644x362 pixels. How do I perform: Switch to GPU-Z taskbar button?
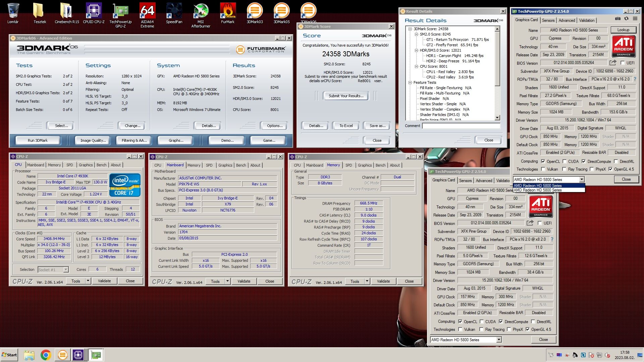96,355
